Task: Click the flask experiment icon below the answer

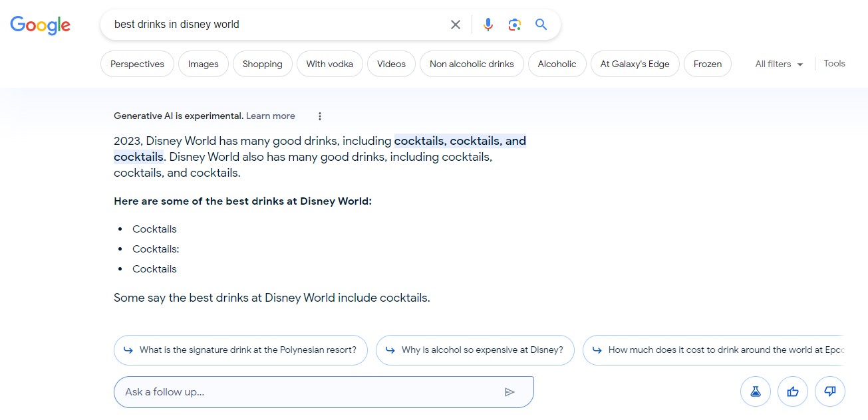Action: pos(756,391)
